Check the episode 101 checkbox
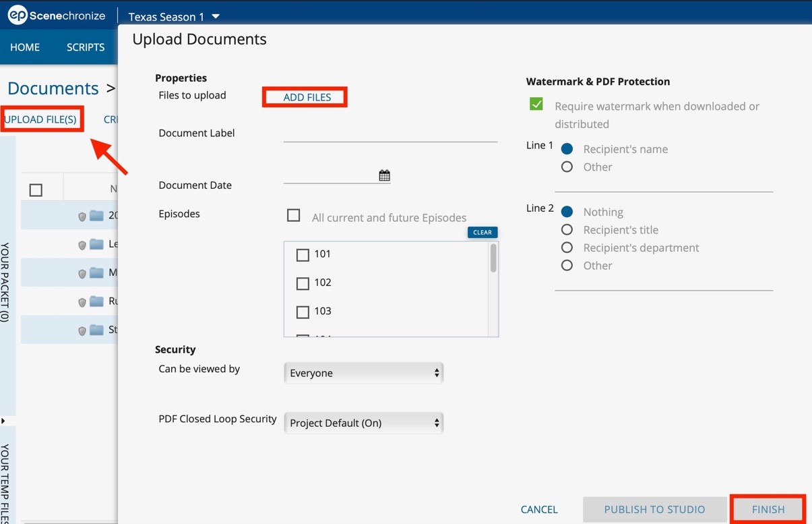 [303, 255]
